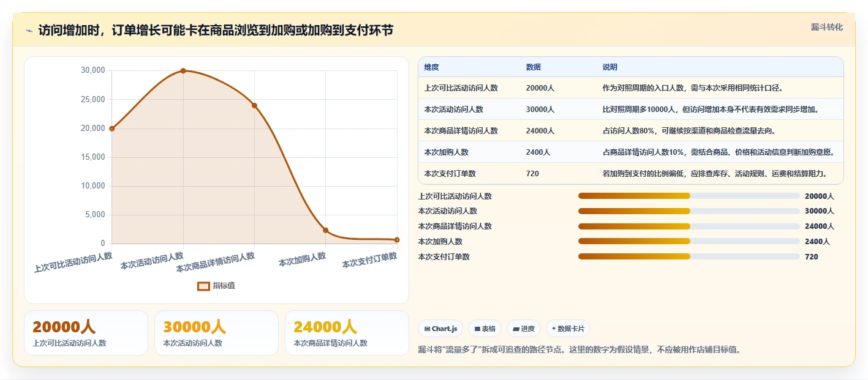868x380 pixels.
Task: Click progress bar for 本次商品详情访问人数
Action: pyautogui.click(x=689, y=226)
